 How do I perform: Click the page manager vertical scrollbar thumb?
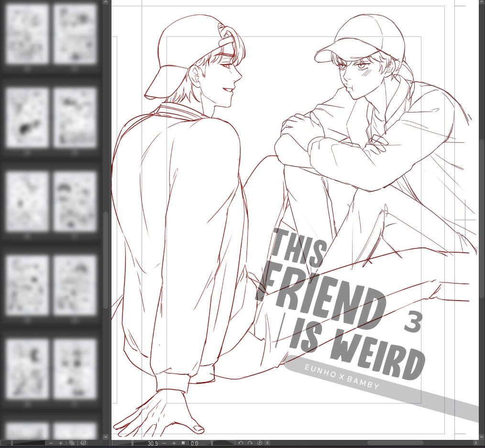106,260
